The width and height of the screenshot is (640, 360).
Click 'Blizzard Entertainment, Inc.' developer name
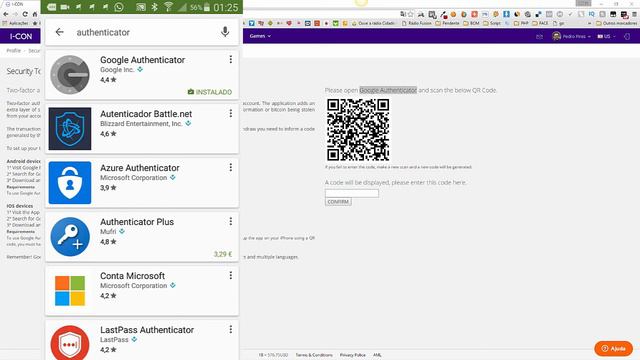point(141,124)
